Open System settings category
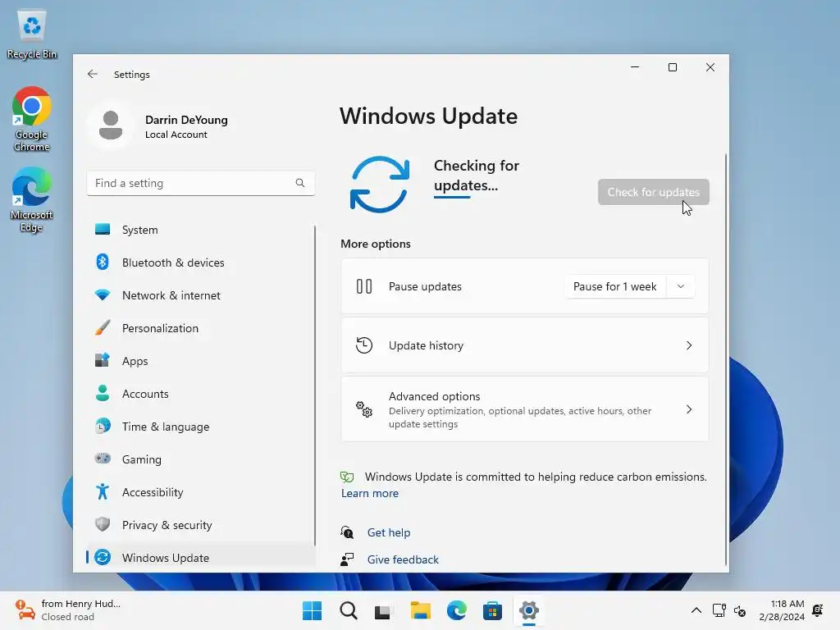This screenshot has height=630, width=840. pos(201,230)
